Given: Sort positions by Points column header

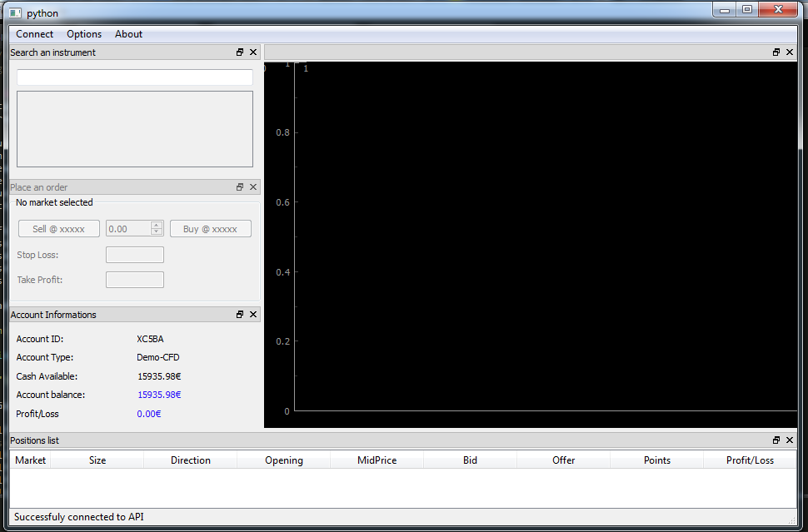Looking at the screenshot, I should click(656, 460).
